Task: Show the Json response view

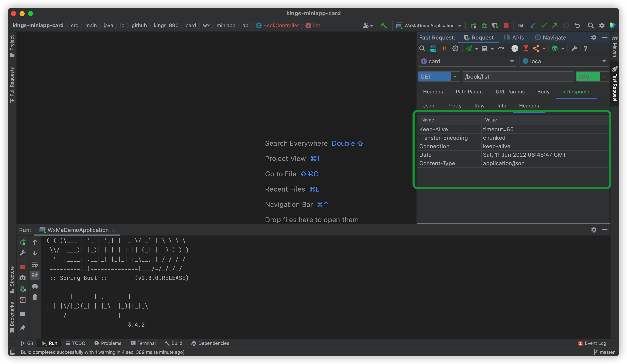Action: pos(428,106)
